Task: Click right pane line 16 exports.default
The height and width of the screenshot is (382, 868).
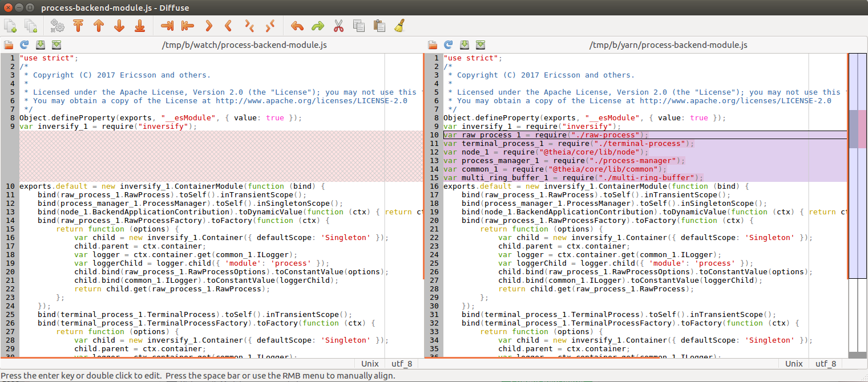Action: (x=645, y=186)
